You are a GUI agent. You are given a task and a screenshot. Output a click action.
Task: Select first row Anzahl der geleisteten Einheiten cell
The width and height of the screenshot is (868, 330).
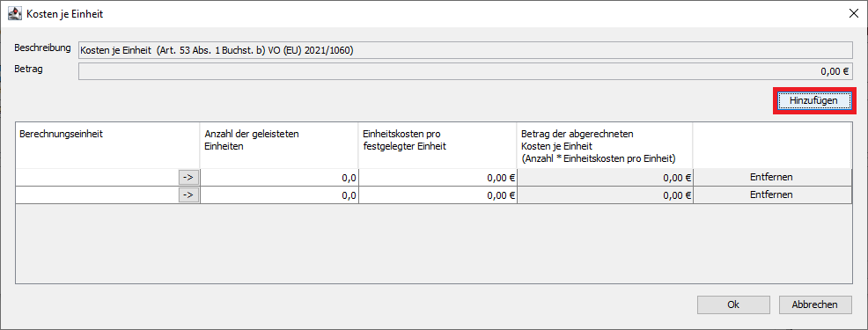280,178
